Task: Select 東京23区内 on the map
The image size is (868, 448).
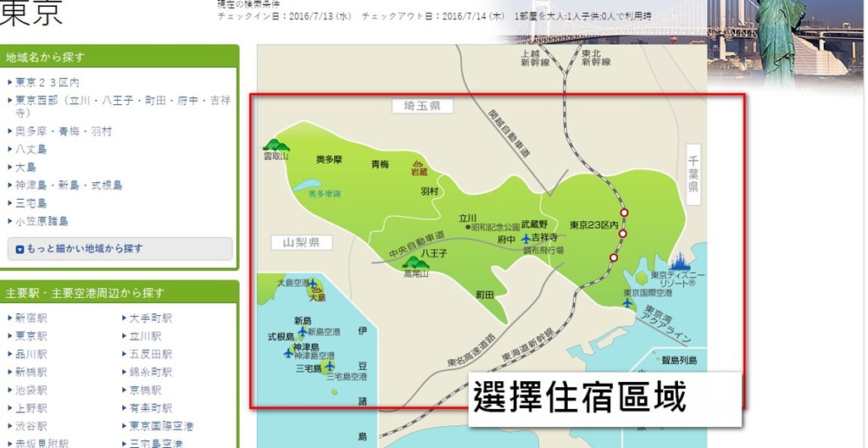Action: [x=593, y=225]
